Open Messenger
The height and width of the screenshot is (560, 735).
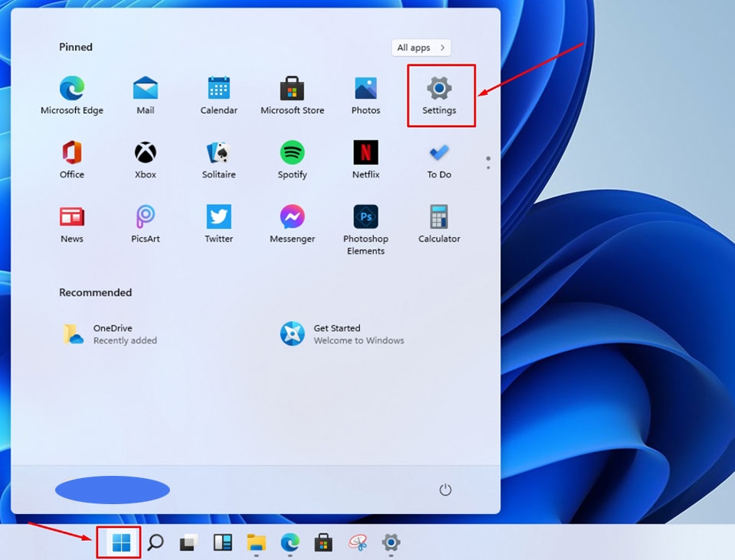tap(292, 224)
